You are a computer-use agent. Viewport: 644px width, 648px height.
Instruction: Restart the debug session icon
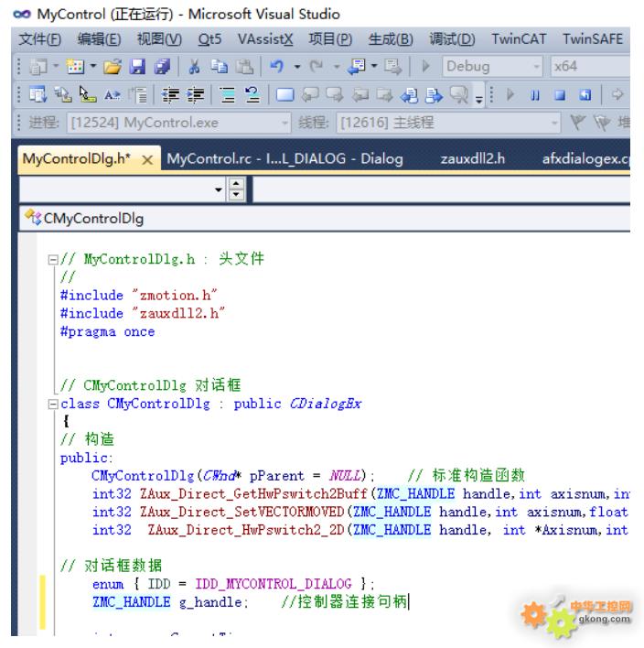(x=585, y=95)
